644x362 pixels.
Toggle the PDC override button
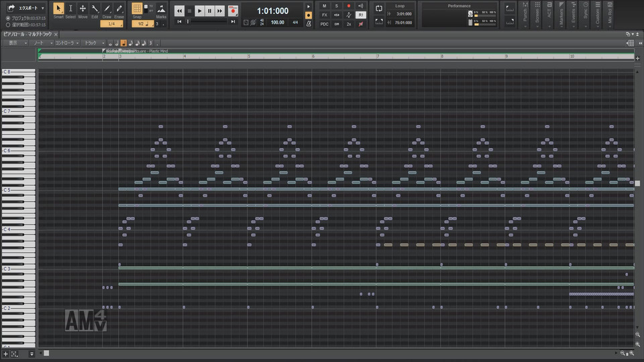pyautogui.click(x=325, y=24)
